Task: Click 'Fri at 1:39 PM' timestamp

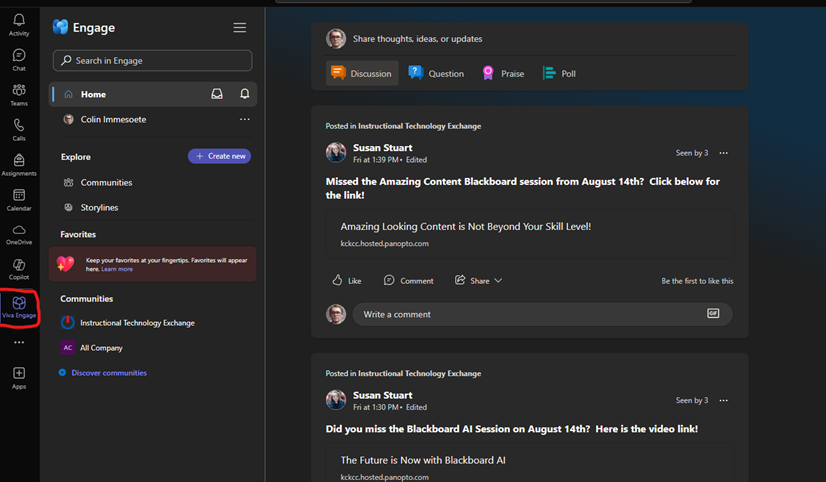Action: click(376, 160)
